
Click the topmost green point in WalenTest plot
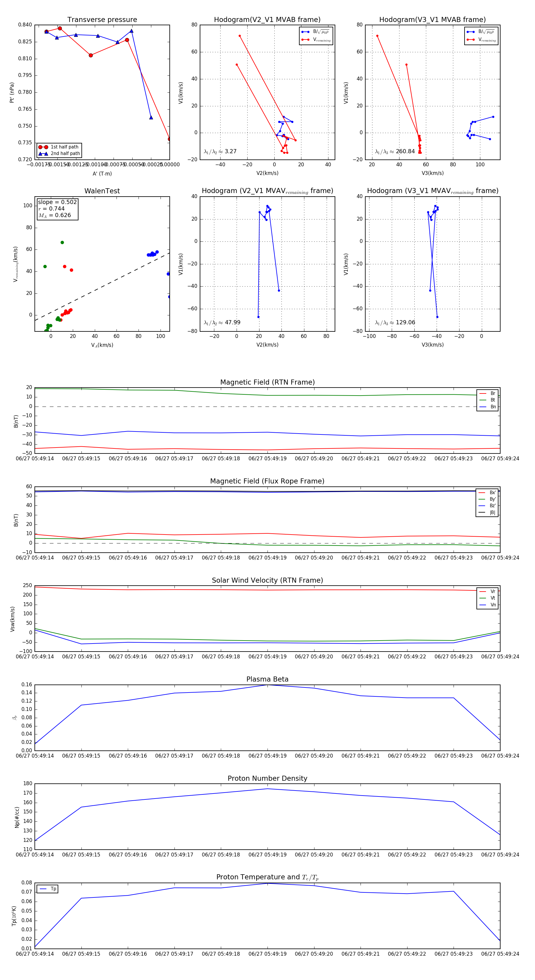click(x=62, y=243)
